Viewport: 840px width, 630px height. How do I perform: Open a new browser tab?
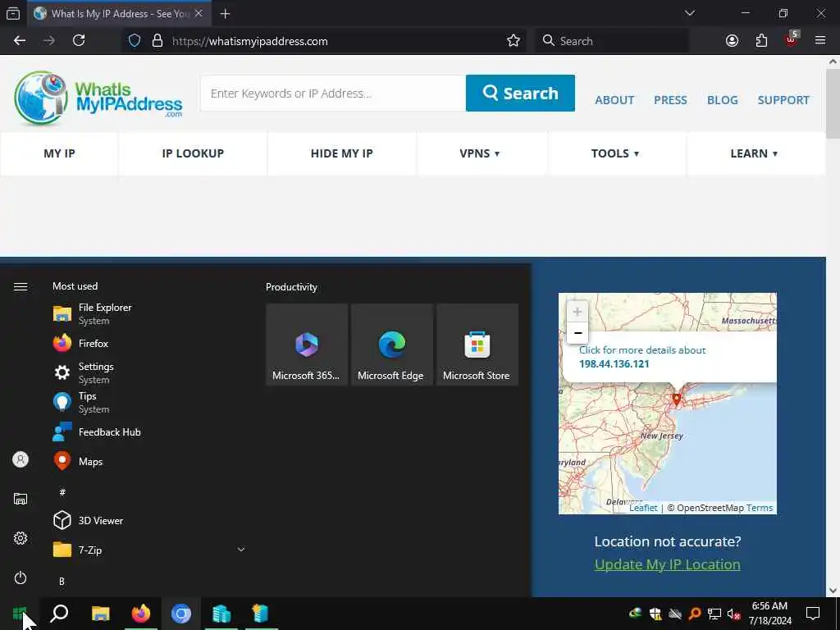(225, 14)
